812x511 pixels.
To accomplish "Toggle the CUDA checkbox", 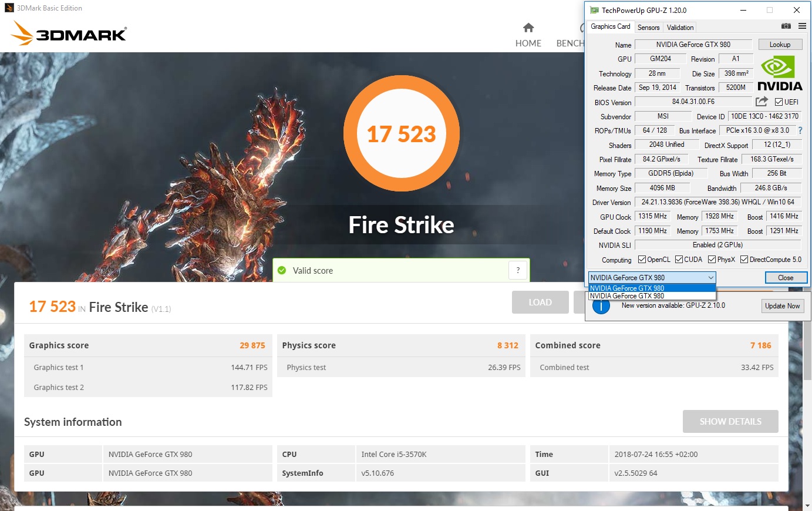I will (679, 260).
